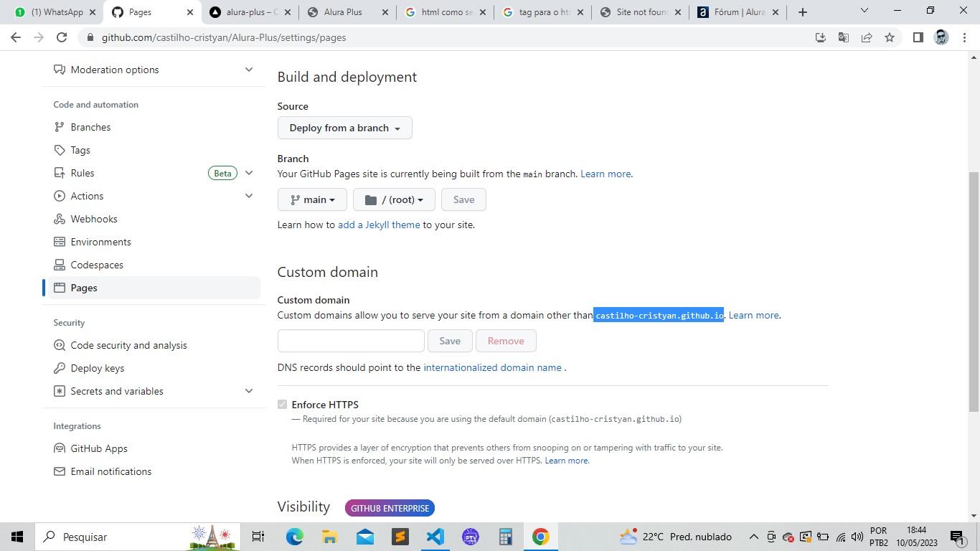Image resolution: width=980 pixels, height=551 pixels.
Task: Toggle the Enforce HTTPS checkbox
Action: pyautogui.click(x=282, y=405)
